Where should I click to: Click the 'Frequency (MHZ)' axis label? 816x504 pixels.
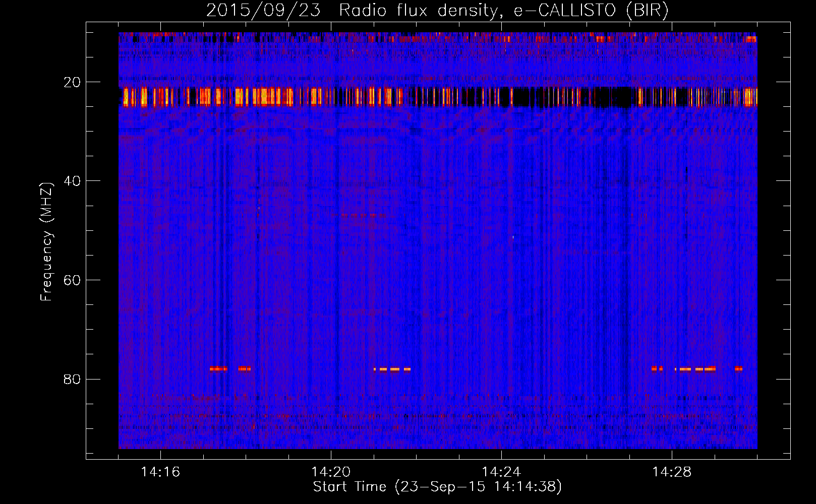pos(46,242)
